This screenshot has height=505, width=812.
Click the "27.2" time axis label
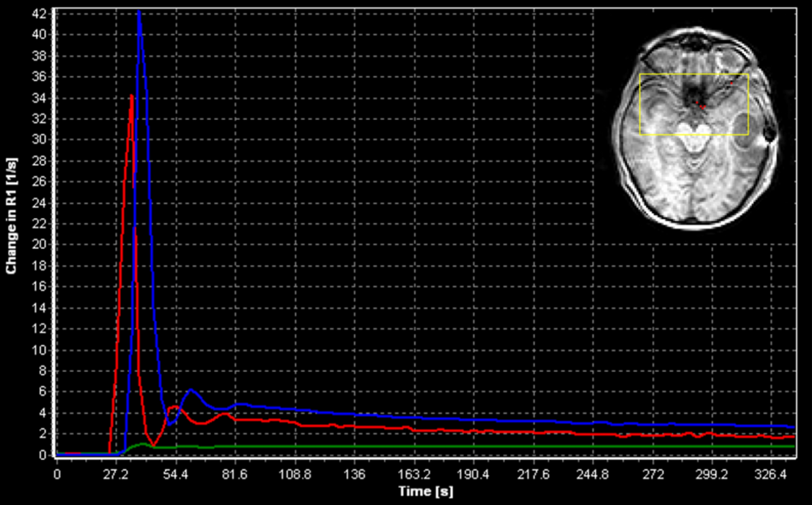point(115,475)
